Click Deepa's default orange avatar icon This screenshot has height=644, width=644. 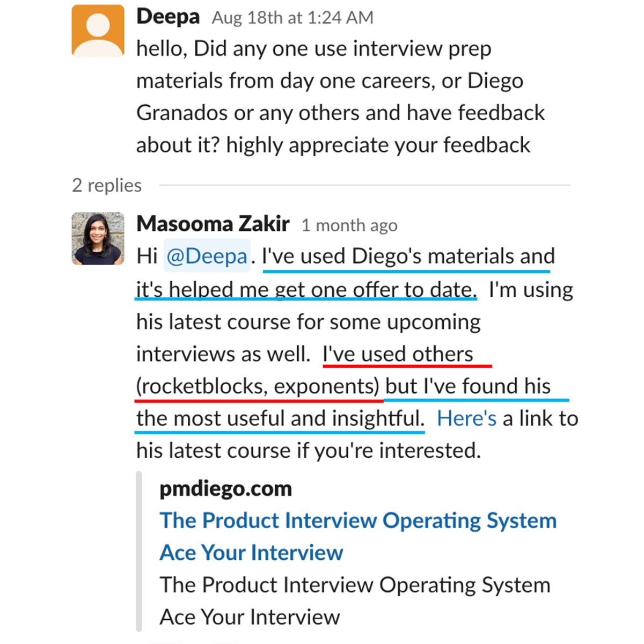[98, 31]
